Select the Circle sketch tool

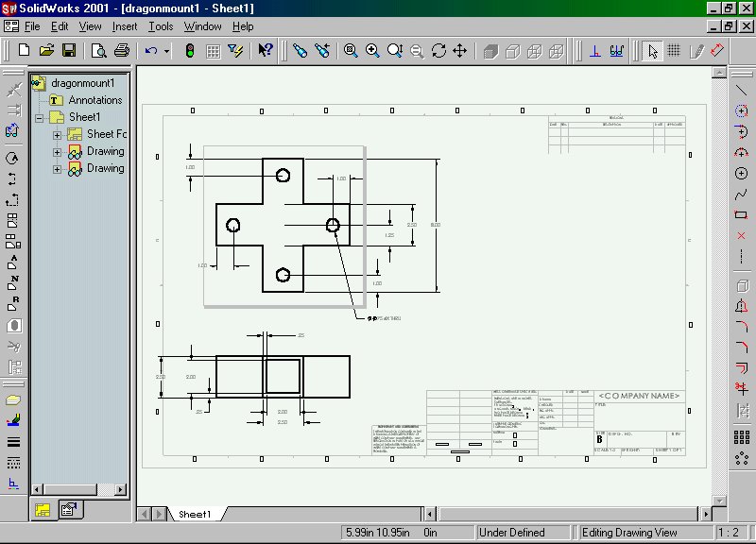(x=741, y=173)
